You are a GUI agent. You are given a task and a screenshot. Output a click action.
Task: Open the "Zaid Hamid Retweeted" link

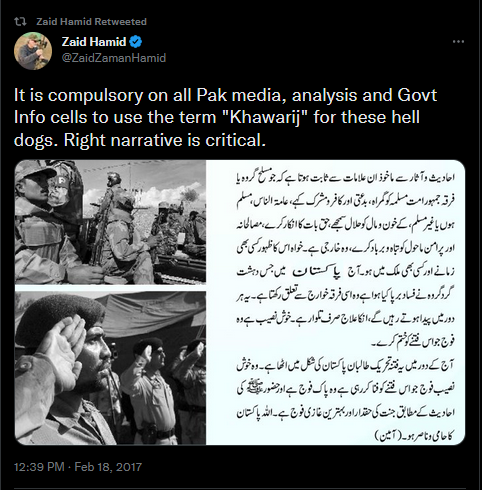(91, 22)
